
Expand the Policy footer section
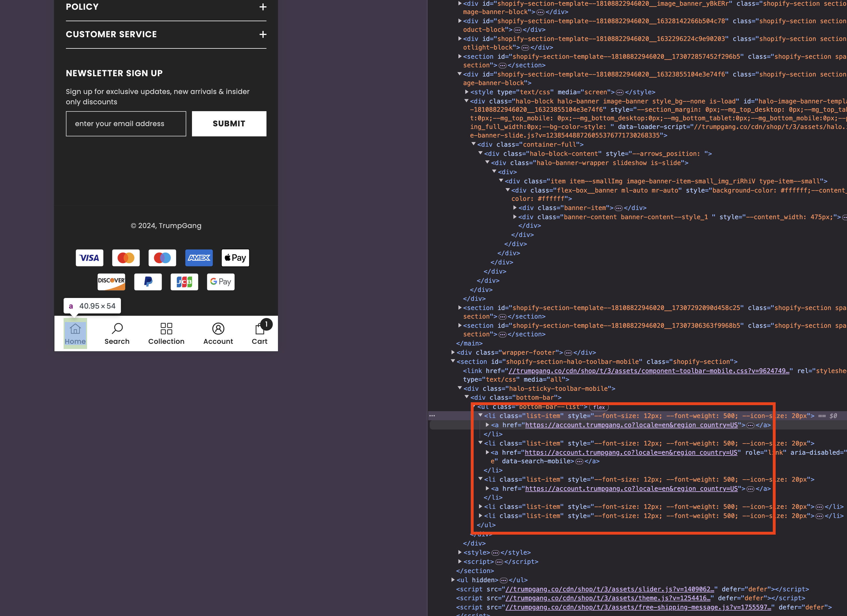tap(263, 7)
